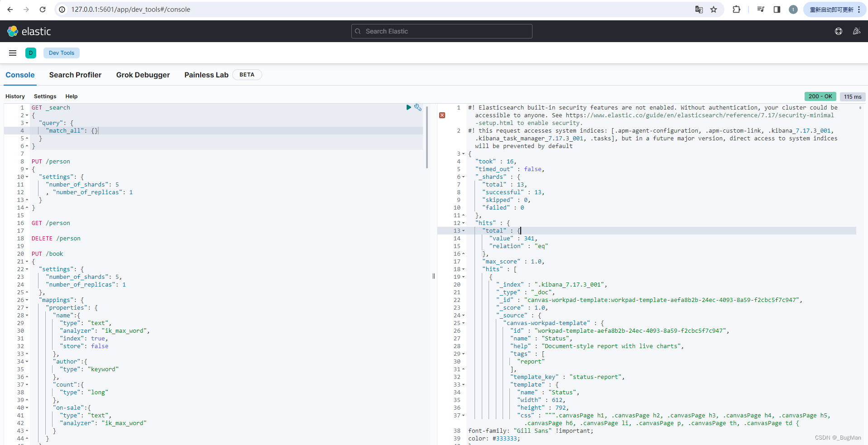Collapse the block at editor line 2
This screenshot has width=868, height=445.
[x=27, y=115]
